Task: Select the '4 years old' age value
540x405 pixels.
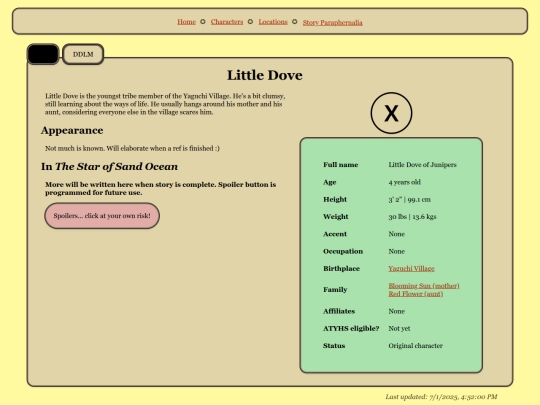Action: [x=404, y=182]
